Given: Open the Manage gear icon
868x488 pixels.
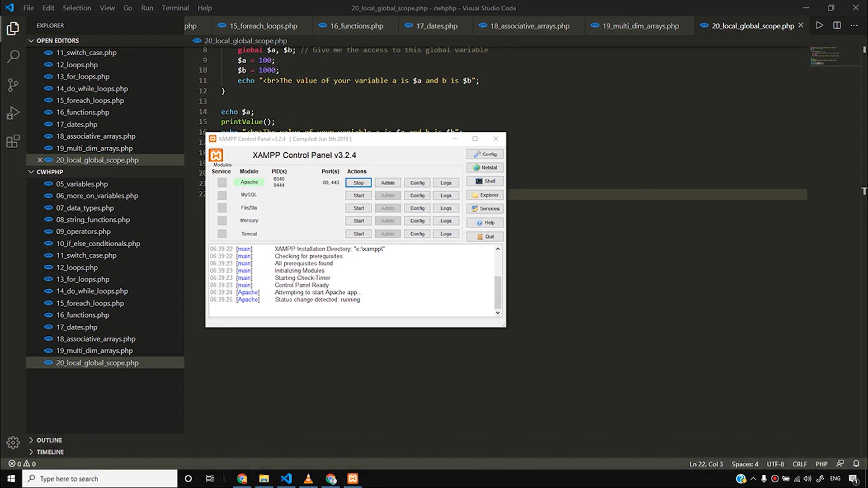Looking at the screenshot, I should [13, 442].
